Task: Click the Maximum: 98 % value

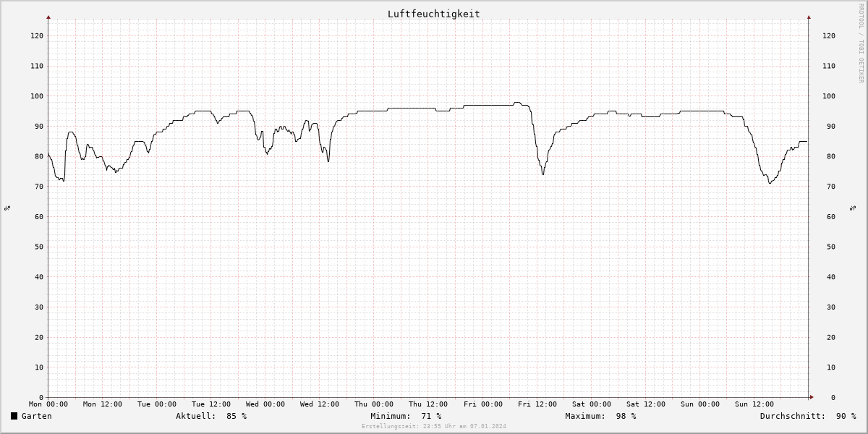Action: pyautogui.click(x=600, y=416)
